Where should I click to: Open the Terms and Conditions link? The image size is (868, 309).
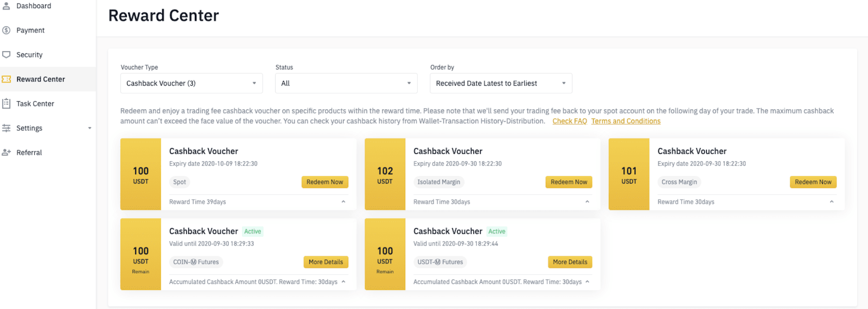pos(626,121)
